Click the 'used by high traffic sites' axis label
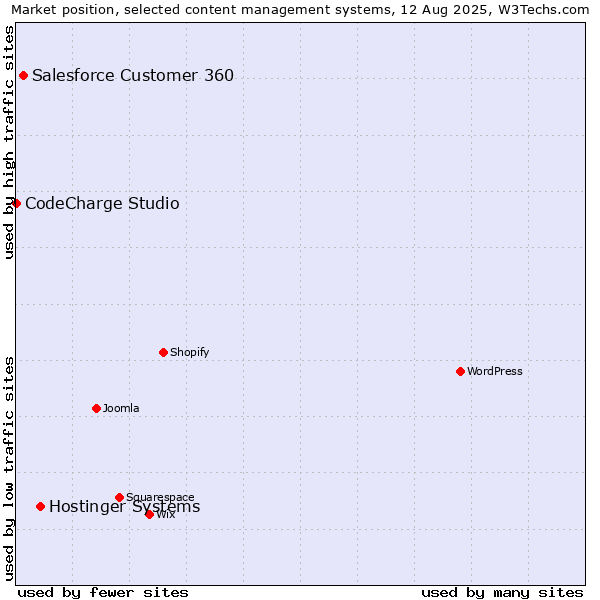Screen dimensions: 600x600 (8, 142)
